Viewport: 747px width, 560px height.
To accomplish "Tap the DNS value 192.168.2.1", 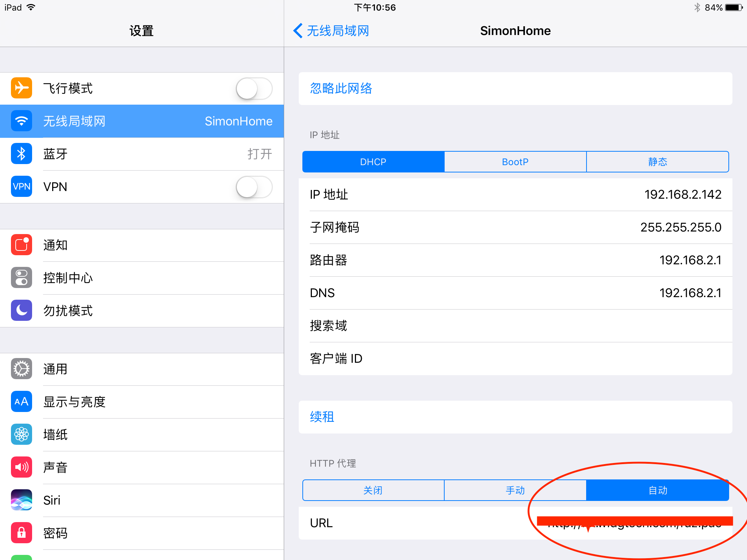I will (690, 293).
